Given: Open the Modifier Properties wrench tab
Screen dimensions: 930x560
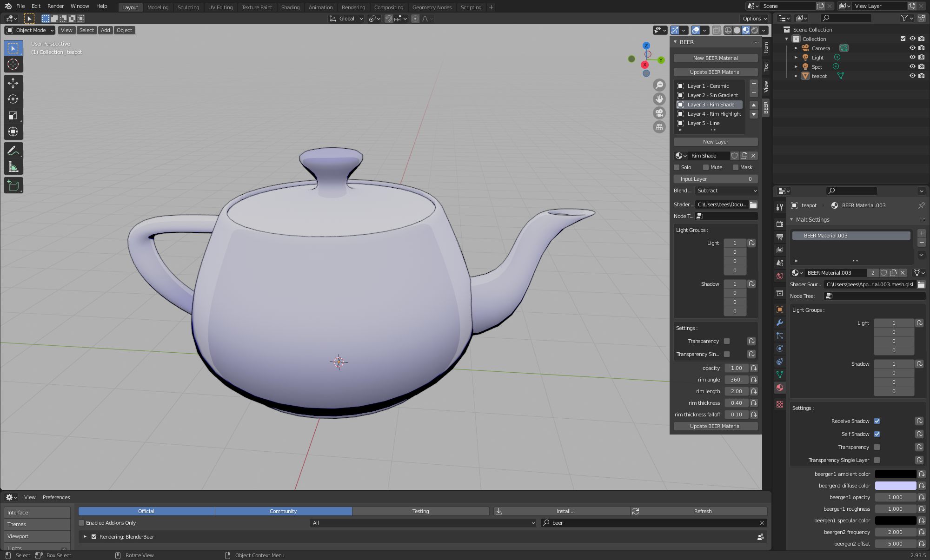Looking at the screenshot, I should coord(780,323).
